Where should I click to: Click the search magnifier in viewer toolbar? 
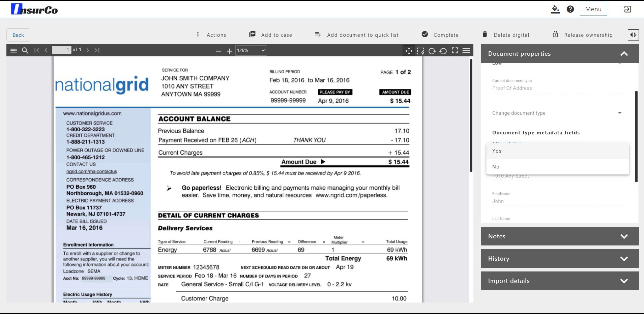pyautogui.click(x=25, y=50)
